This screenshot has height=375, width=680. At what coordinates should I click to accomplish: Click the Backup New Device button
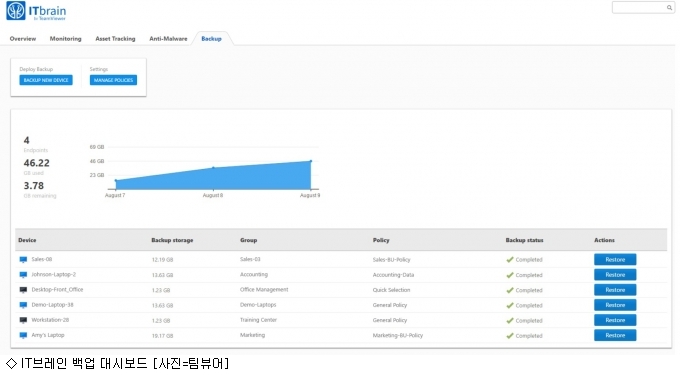46,80
